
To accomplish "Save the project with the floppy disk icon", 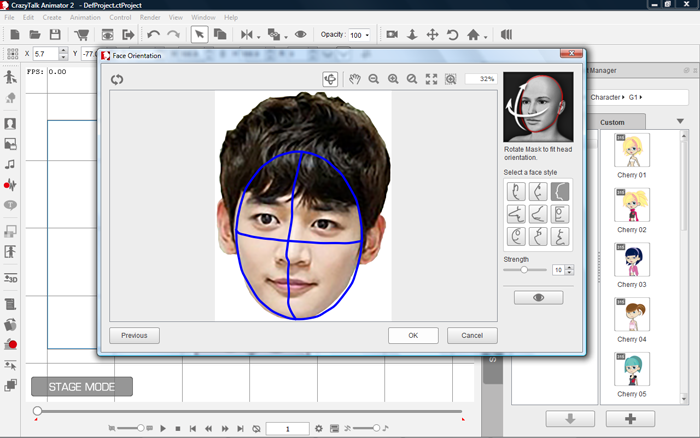I will 55,35.
